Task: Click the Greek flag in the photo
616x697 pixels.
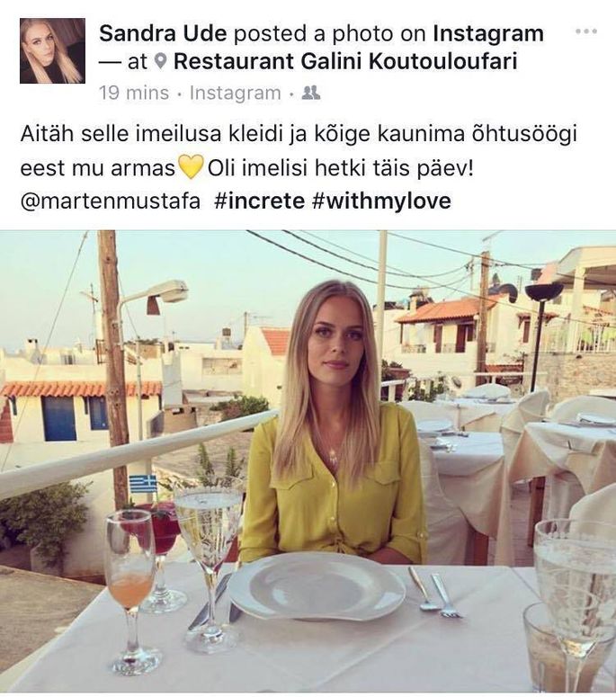Action: (143, 483)
